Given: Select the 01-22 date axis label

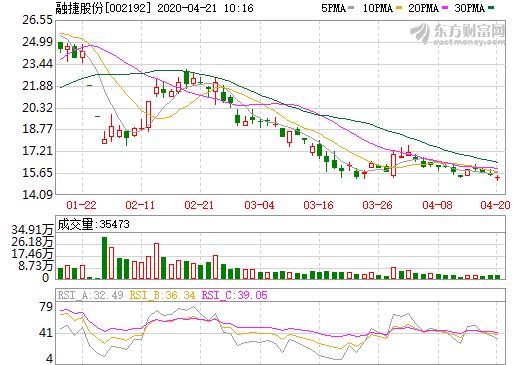Looking at the screenshot, I should [x=81, y=205].
